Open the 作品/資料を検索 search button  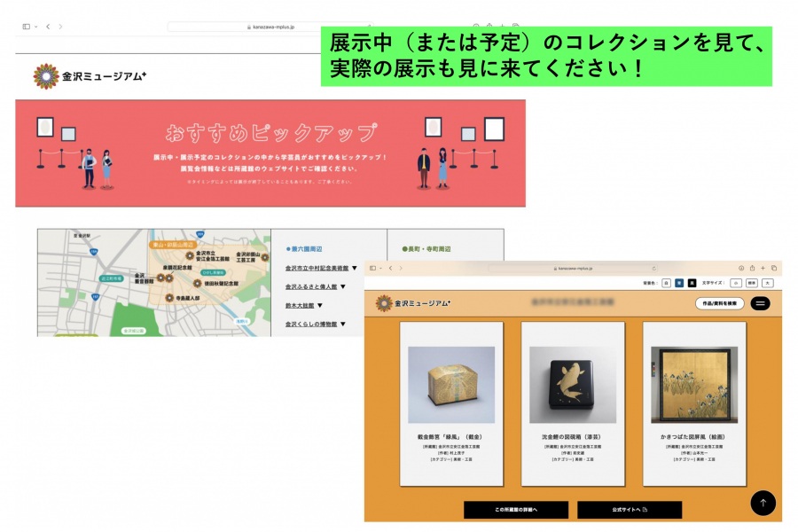pos(720,303)
